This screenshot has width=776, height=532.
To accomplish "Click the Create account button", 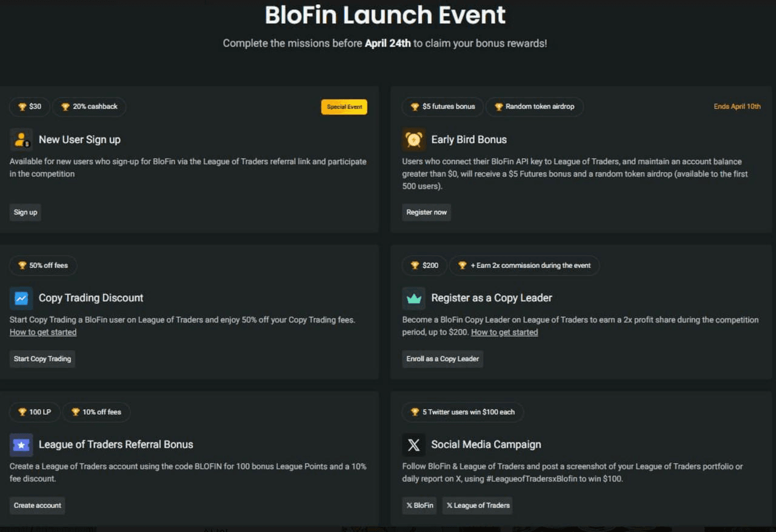I will [38, 505].
